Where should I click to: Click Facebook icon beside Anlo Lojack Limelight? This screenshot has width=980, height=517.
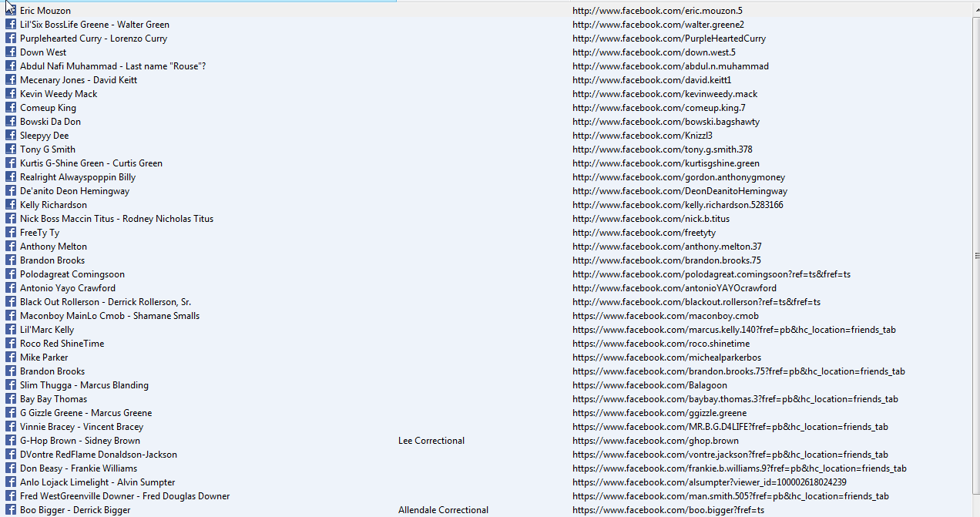[x=11, y=482]
